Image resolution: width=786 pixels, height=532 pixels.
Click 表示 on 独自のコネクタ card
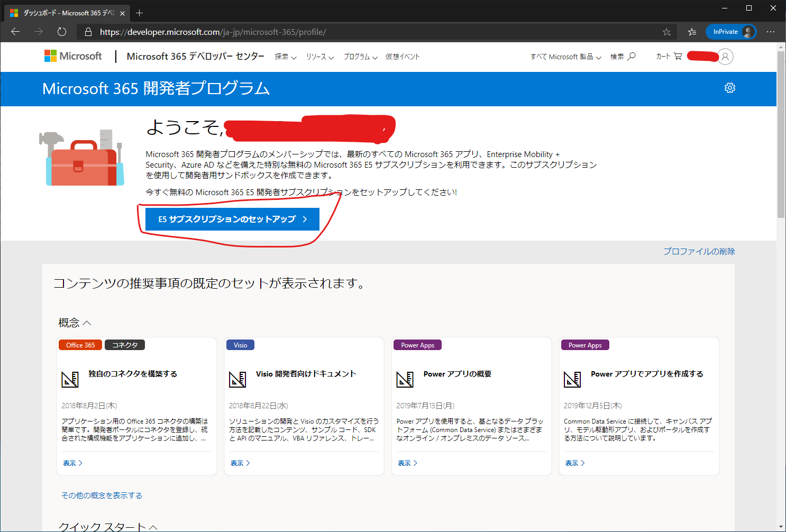pyautogui.click(x=72, y=463)
